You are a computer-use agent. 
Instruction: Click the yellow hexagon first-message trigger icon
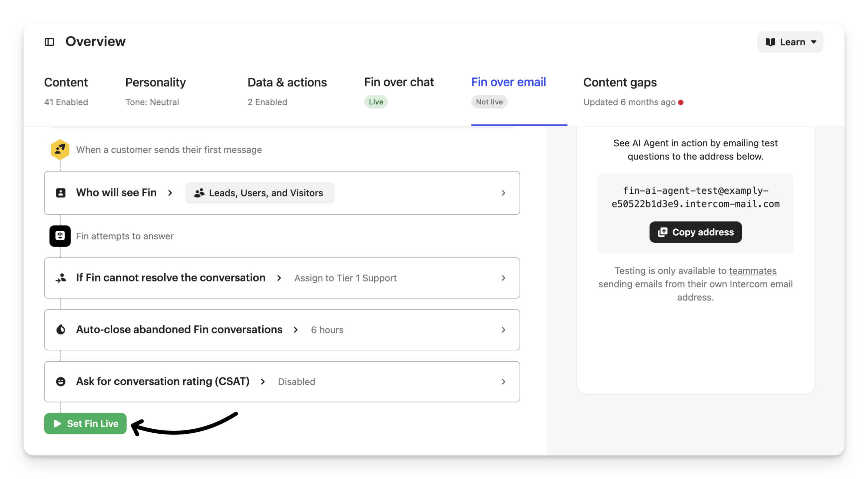(x=60, y=150)
